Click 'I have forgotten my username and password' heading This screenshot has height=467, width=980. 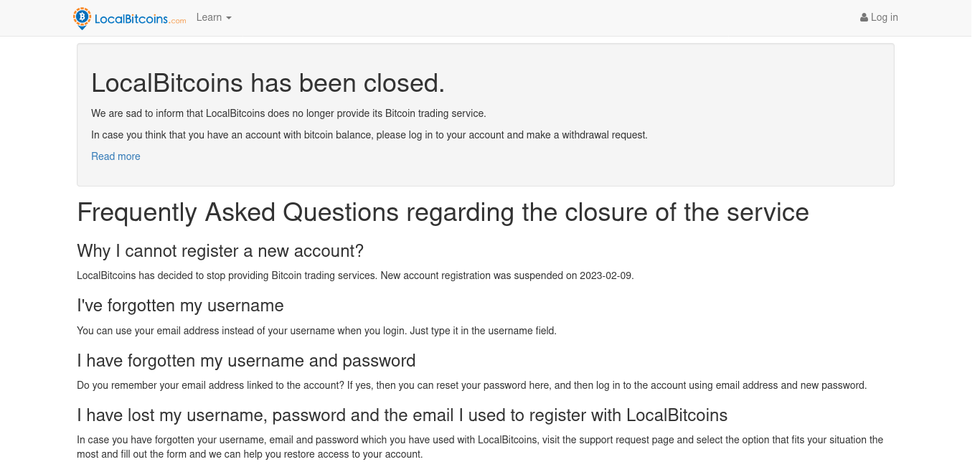pos(246,360)
